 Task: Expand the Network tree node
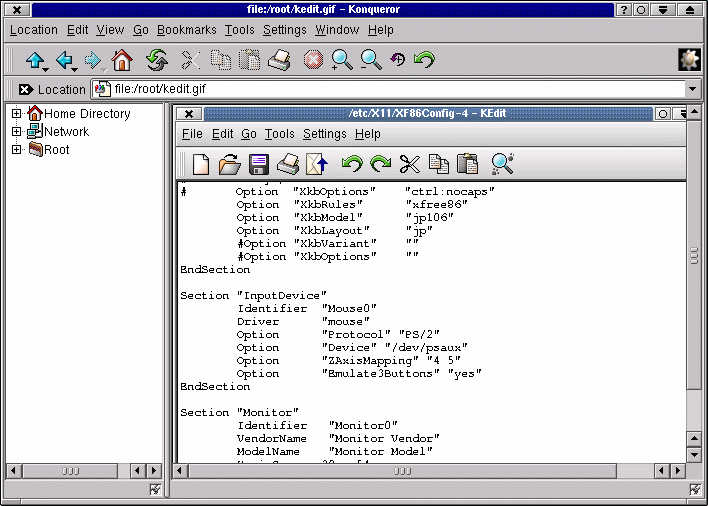point(16,131)
